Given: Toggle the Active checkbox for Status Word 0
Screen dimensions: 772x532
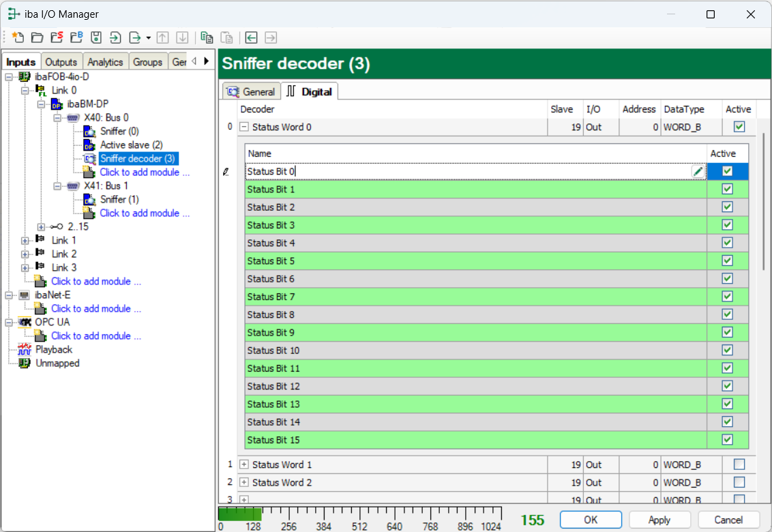Looking at the screenshot, I should (739, 127).
